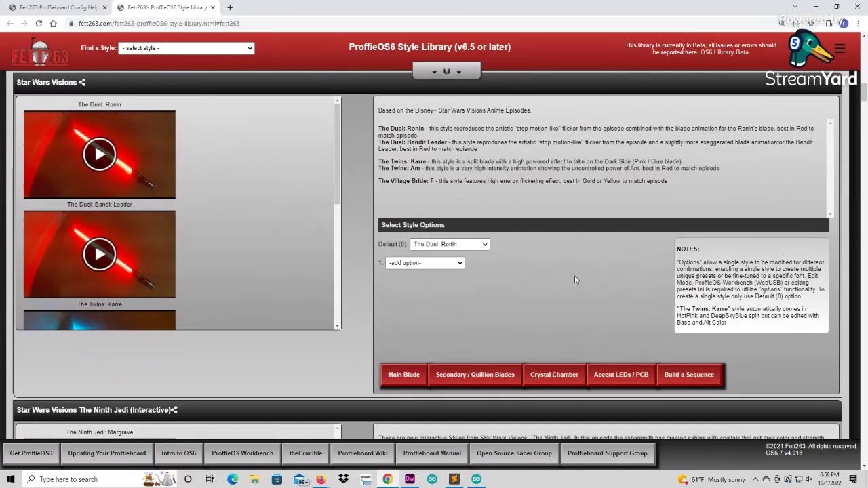Screen dimensions: 868x488
Task: Open File Explorer from taskbar
Action: 254,479
